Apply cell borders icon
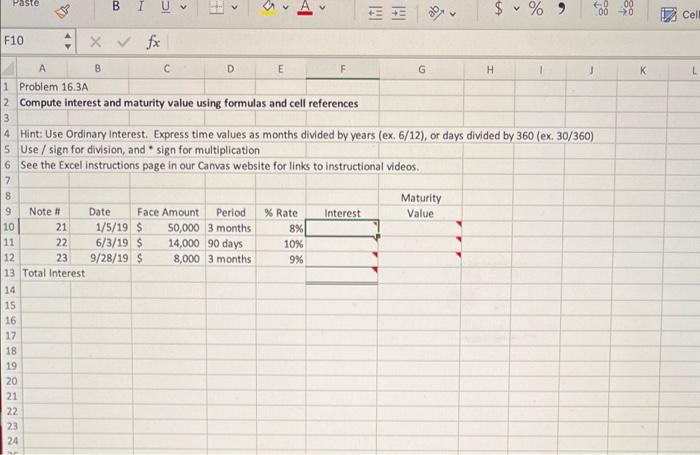The height and width of the screenshot is (455, 700). 217,7
